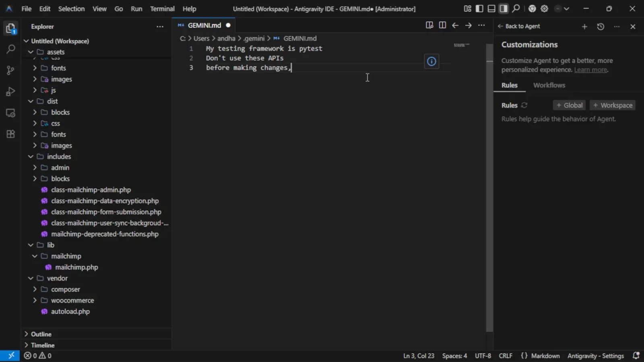Open remote window indicator in status bar
The image size is (644, 362).
click(10, 356)
